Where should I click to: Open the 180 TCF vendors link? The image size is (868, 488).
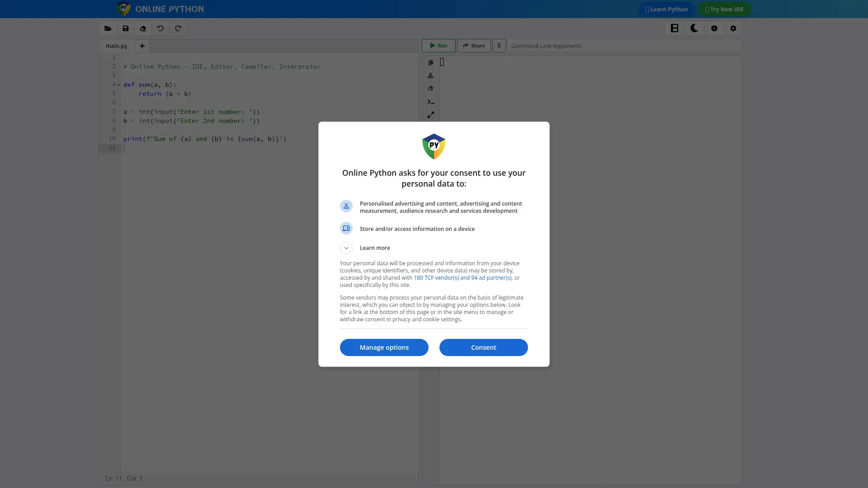pyautogui.click(x=463, y=277)
